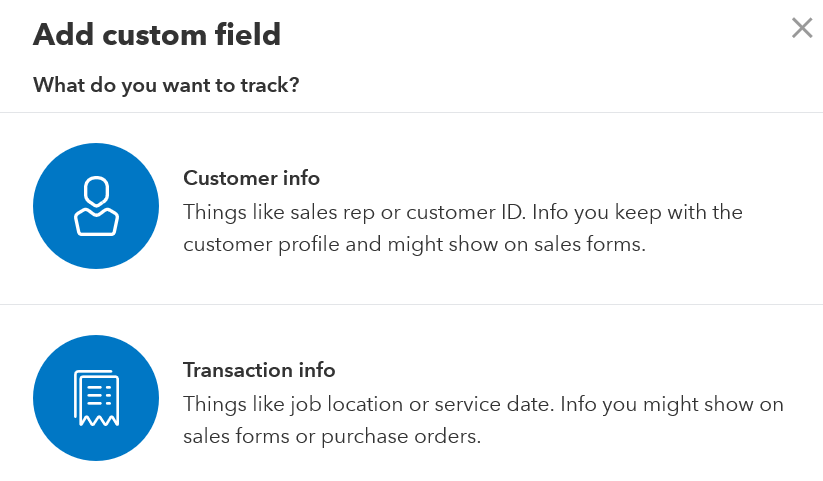Click the divider above Transaction info
The height and width of the screenshot is (481, 823).
tap(412, 304)
